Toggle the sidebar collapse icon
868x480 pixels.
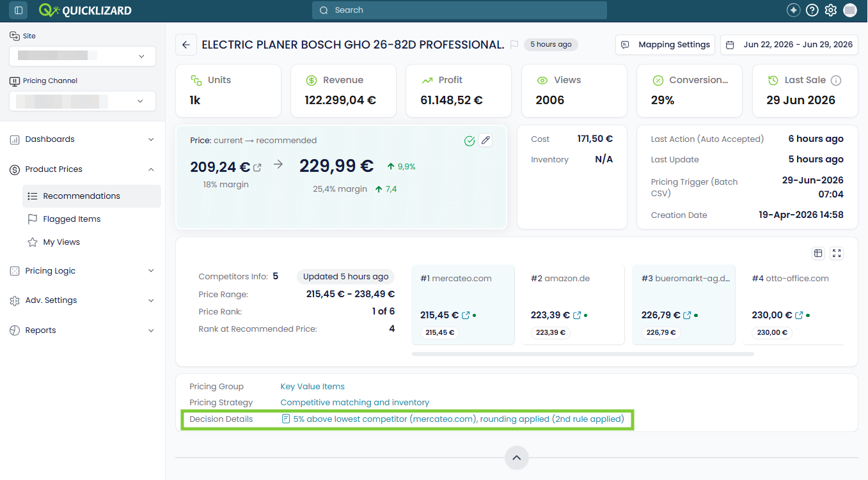click(19, 10)
